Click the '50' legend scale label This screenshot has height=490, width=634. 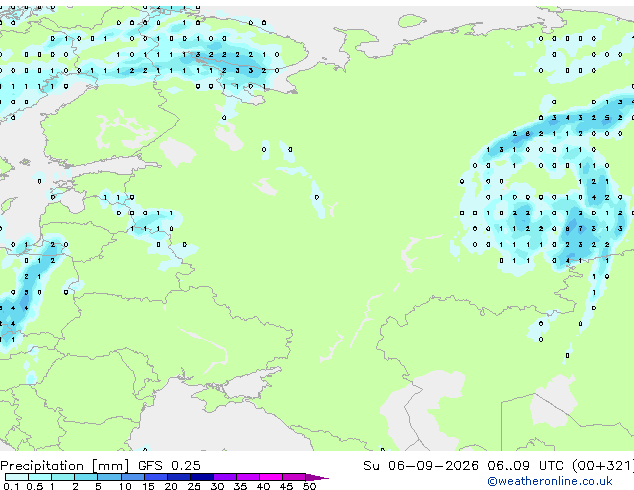click(309, 486)
